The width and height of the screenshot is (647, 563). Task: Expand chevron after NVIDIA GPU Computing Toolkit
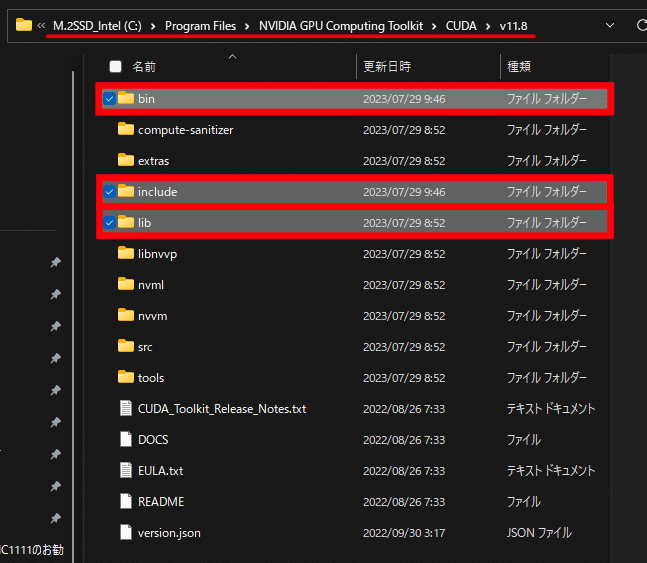[434, 26]
